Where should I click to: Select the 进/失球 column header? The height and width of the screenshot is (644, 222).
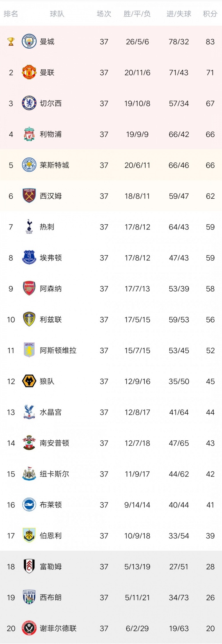coord(179,14)
